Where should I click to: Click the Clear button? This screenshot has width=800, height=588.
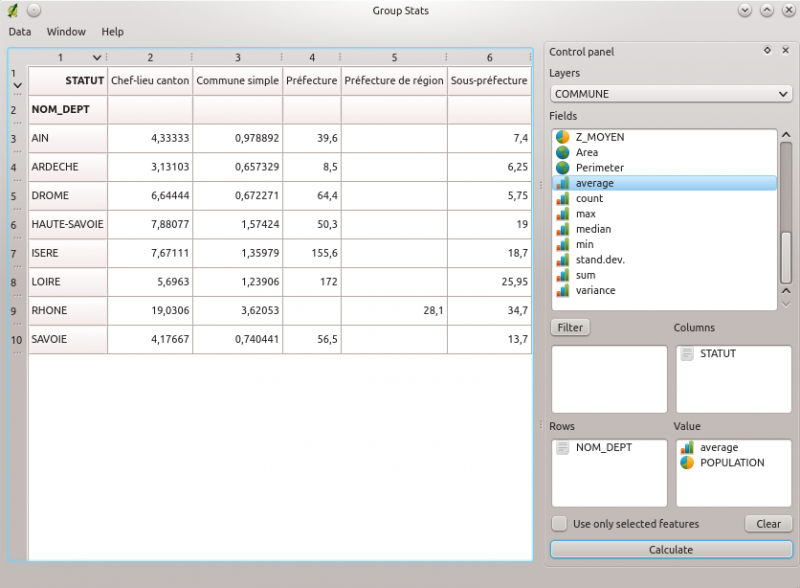(768, 524)
